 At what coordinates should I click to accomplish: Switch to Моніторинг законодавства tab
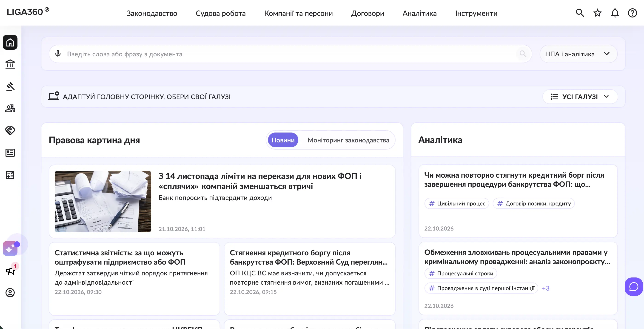[x=348, y=140]
